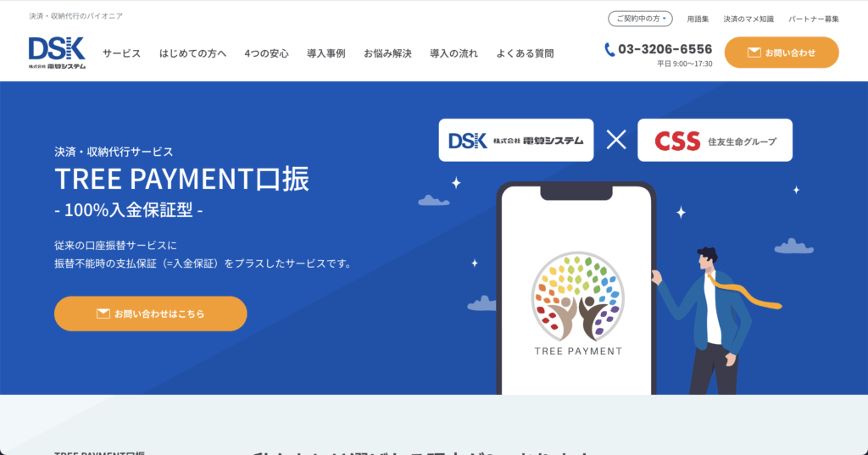Viewport: 868px width, 455px height.
Task: Select お悩み解決 navigation item
Action: 387,53
